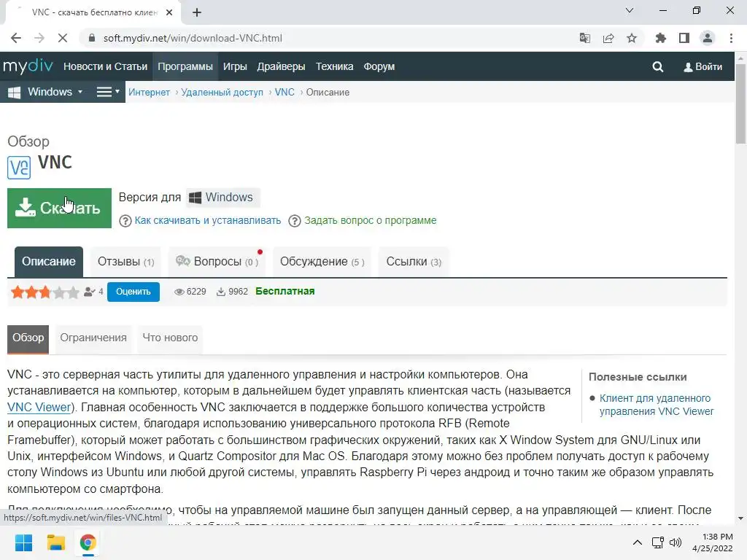
Task: Click the lock icon in address bar
Action: click(x=92, y=38)
